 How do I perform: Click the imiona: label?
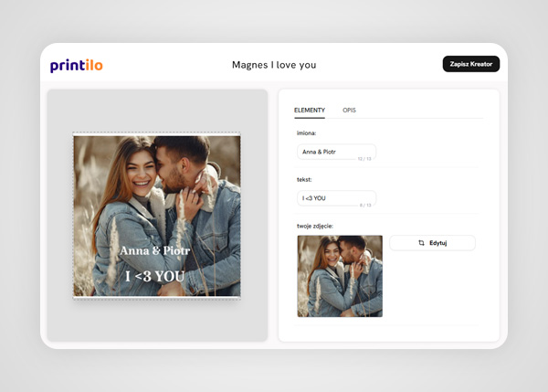coord(307,132)
